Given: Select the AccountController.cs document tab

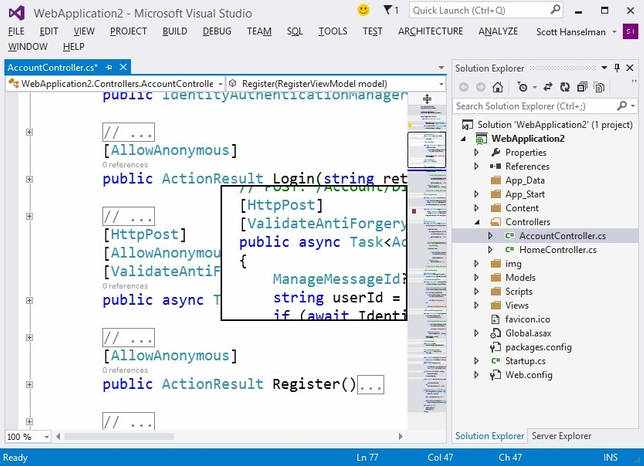Looking at the screenshot, I should click(53, 67).
